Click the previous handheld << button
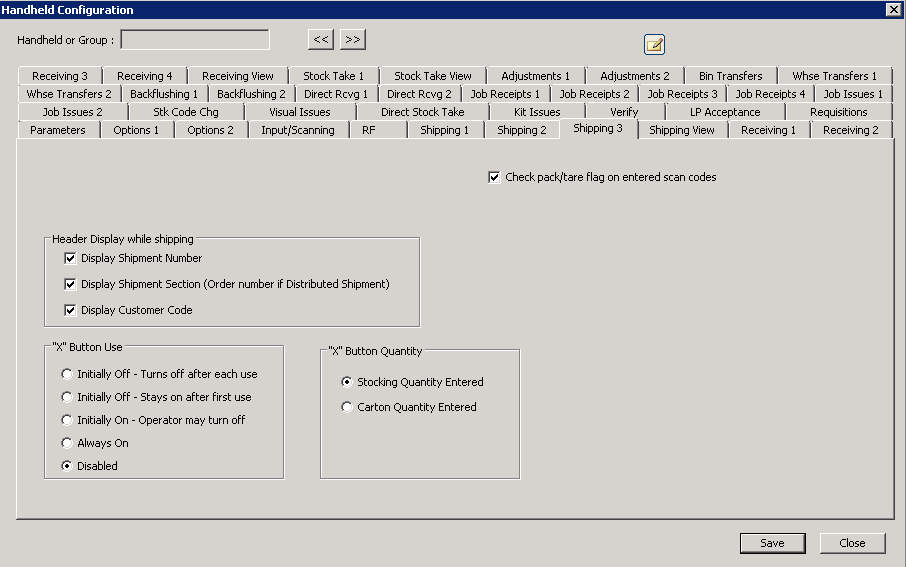This screenshot has height=567, width=906. [321, 39]
